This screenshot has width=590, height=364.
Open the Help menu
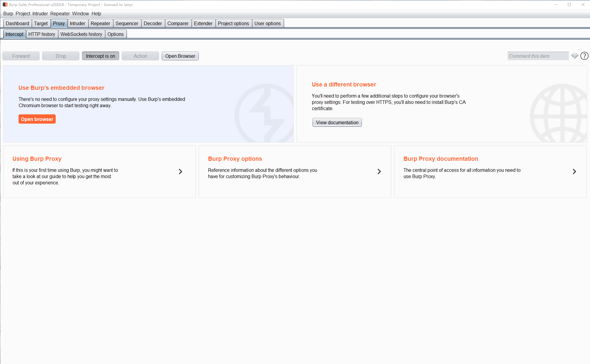(x=96, y=13)
